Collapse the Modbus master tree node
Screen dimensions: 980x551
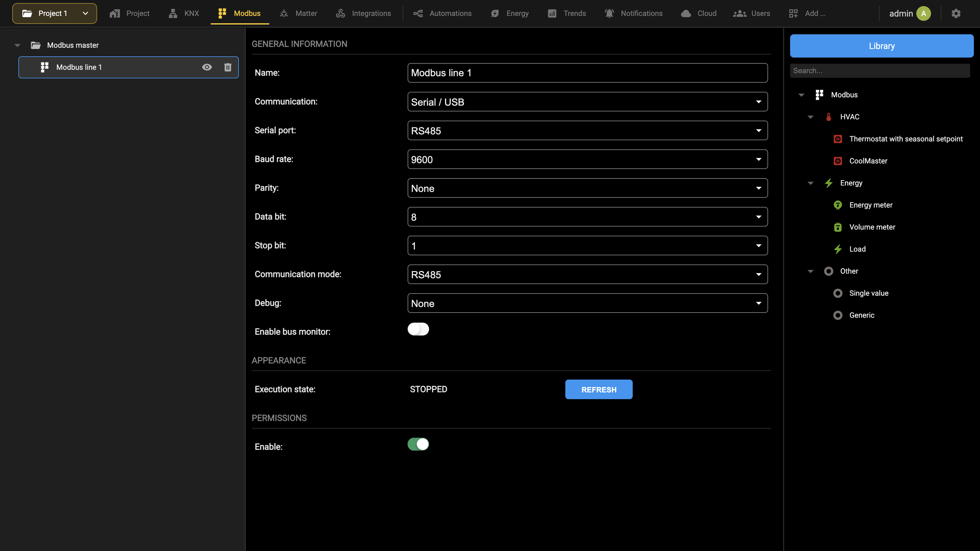coord(17,45)
